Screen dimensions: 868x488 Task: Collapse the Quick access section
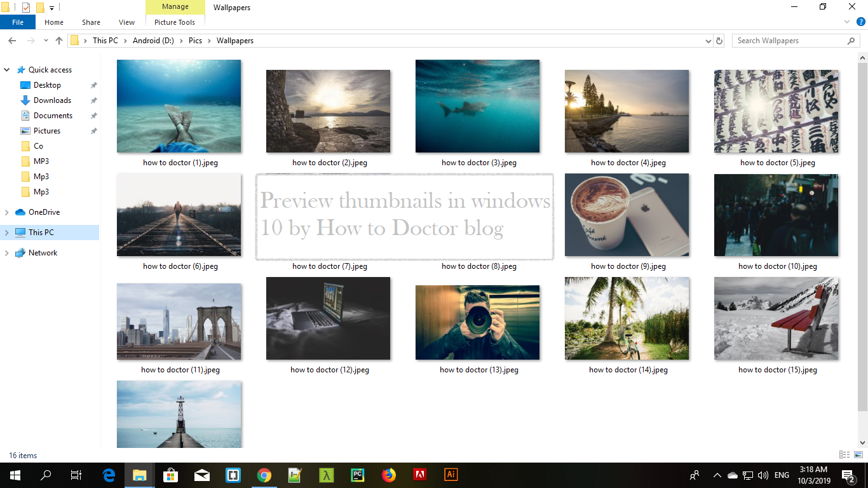[6, 69]
